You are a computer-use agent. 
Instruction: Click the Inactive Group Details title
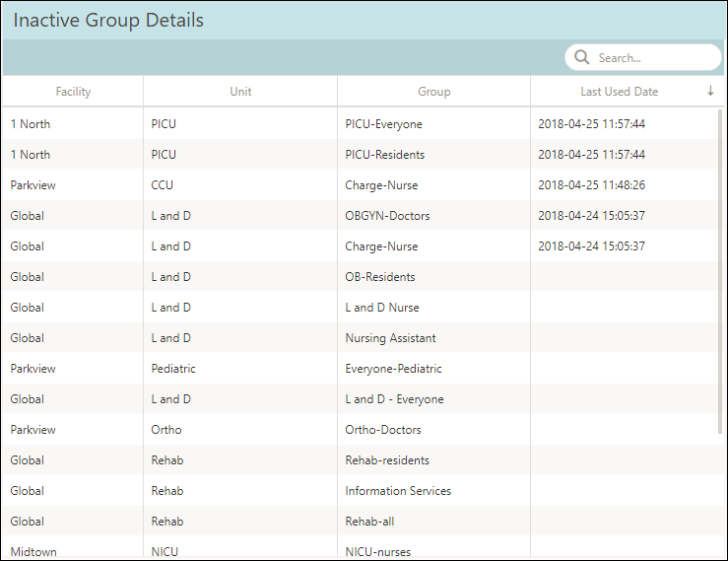coord(108,21)
